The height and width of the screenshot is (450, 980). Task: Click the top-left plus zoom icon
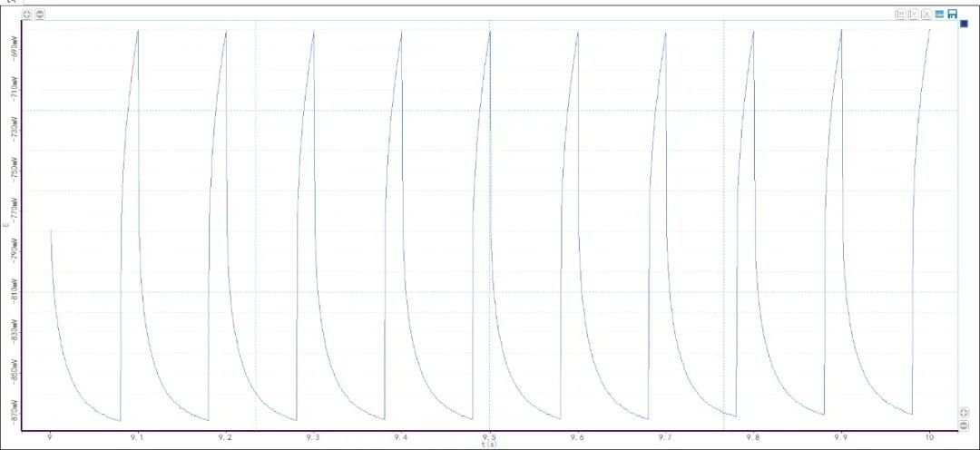27,14
